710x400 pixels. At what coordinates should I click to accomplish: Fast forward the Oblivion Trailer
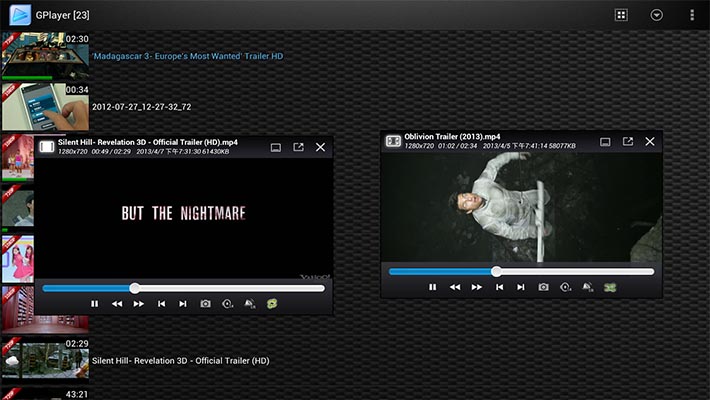[x=477, y=287]
